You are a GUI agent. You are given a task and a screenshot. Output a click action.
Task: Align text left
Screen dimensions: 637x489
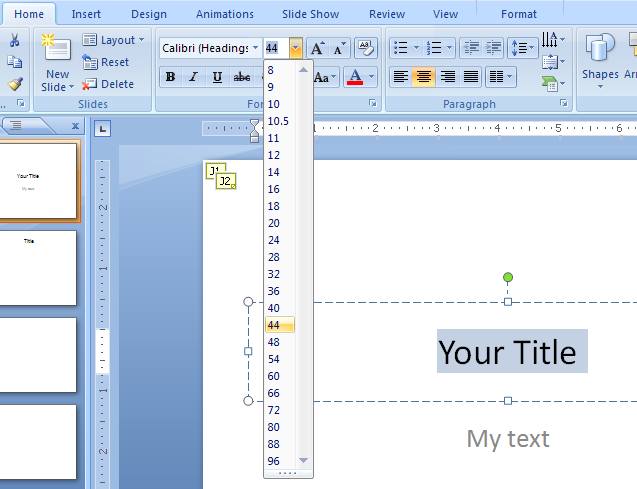coord(401,76)
